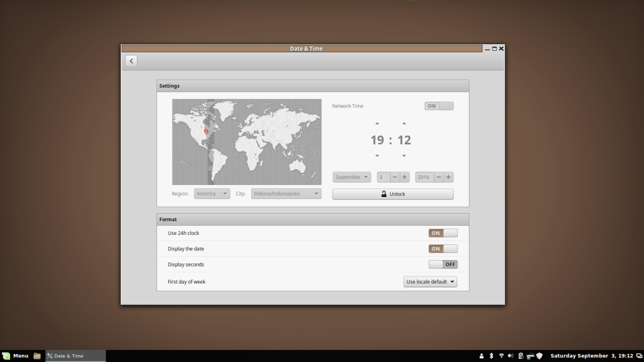The width and height of the screenshot is (644, 362).
Task: Click the Date & Time taskbar window entry
Action: coord(75,356)
